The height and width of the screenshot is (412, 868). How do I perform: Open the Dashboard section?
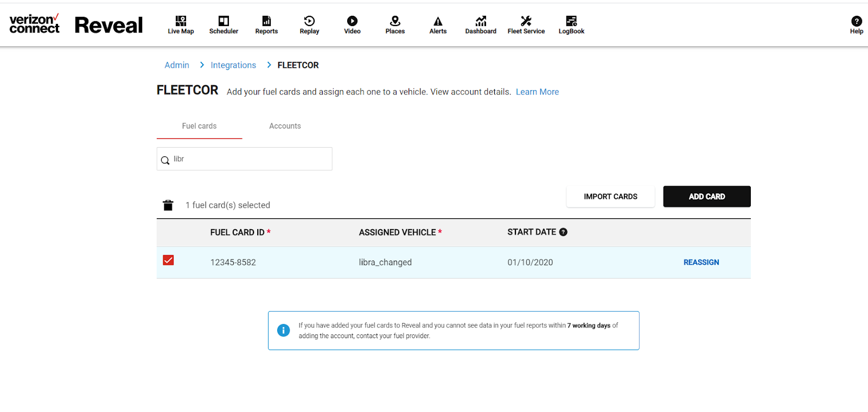tap(481, 25)
